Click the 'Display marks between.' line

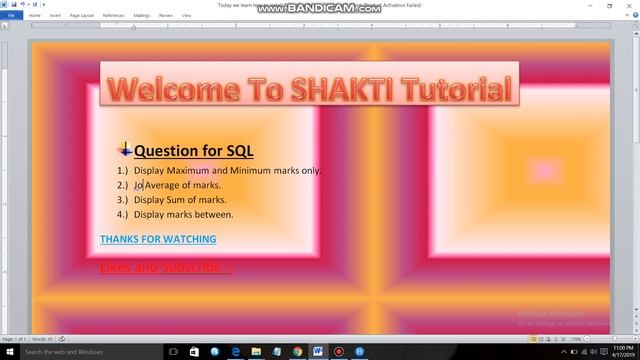184,215
